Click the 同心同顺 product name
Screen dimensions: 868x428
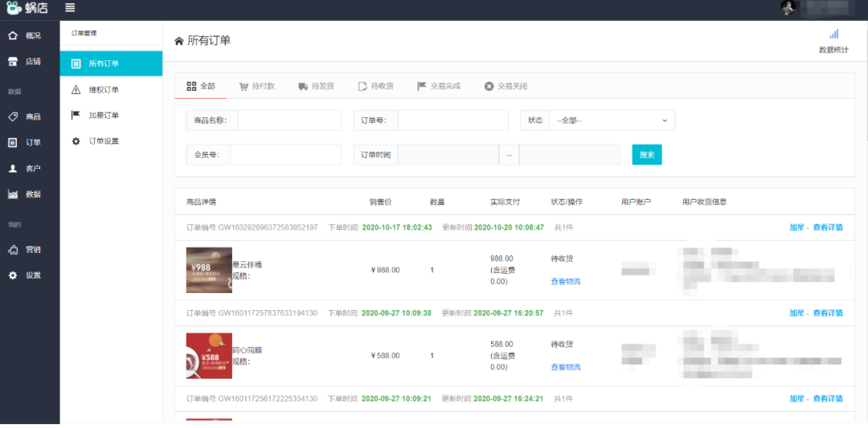click(247, 350)
